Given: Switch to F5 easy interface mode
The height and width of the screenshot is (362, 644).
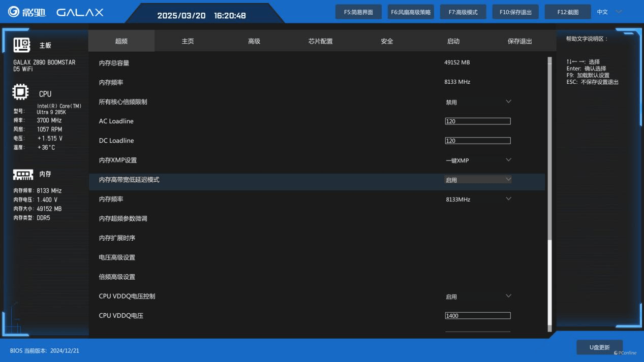Looking at the screenshot, I should 358,12.
